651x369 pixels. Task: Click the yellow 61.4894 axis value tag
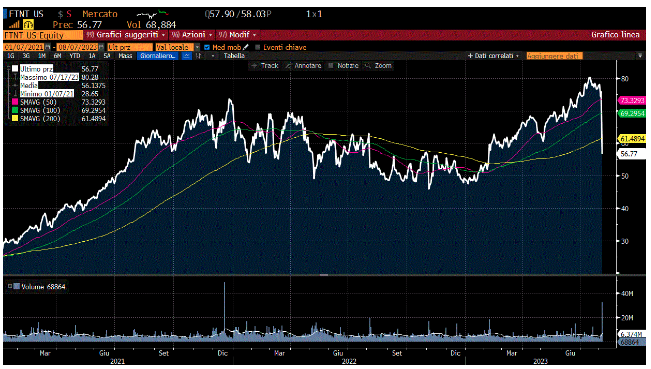point(632,139)
